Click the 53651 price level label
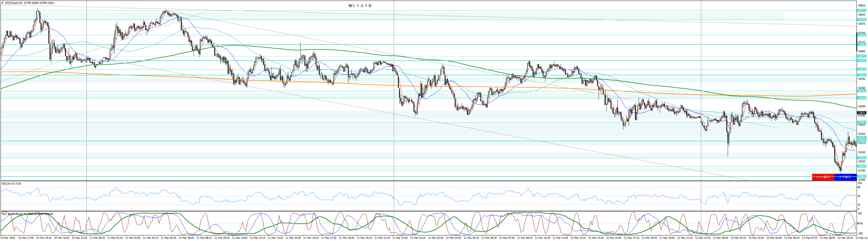Screen dimensions: 868x241 (x=862, y=122)
